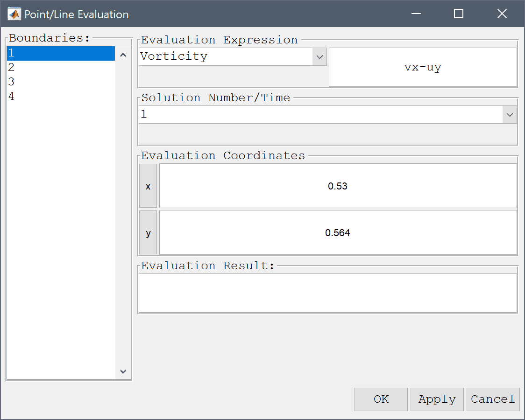Screen dimensions: 525x420
Task: Click the Cancel button
Action: tap(493, 399)
